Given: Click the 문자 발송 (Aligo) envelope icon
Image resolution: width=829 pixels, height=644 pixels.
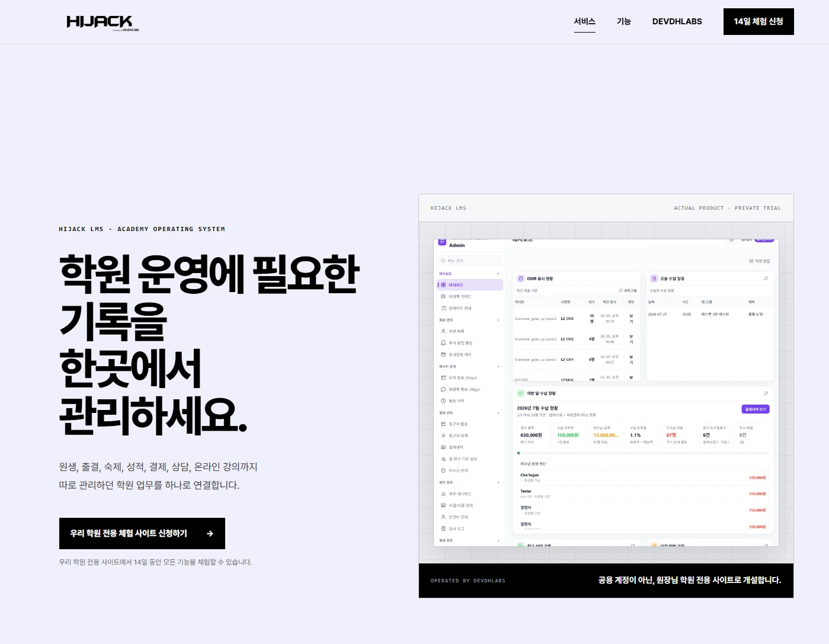Looking at the screenshot, I should (443, 377).
